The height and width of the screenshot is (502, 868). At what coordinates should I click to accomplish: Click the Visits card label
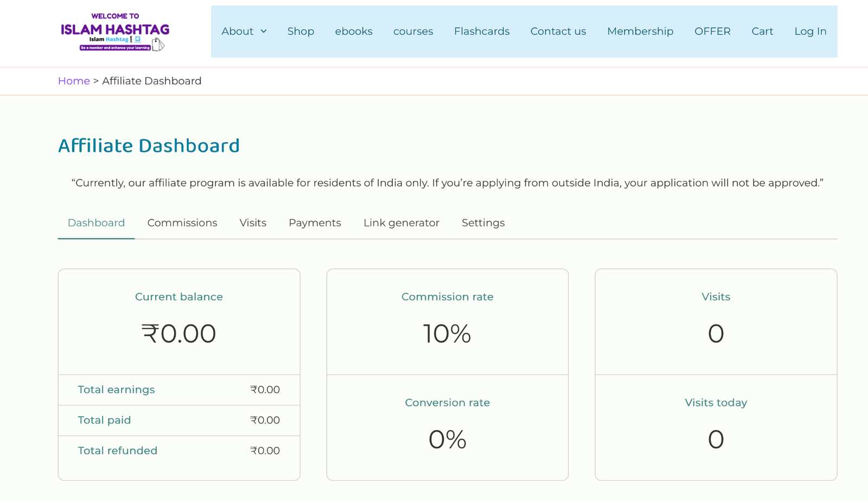pos(716,297)
